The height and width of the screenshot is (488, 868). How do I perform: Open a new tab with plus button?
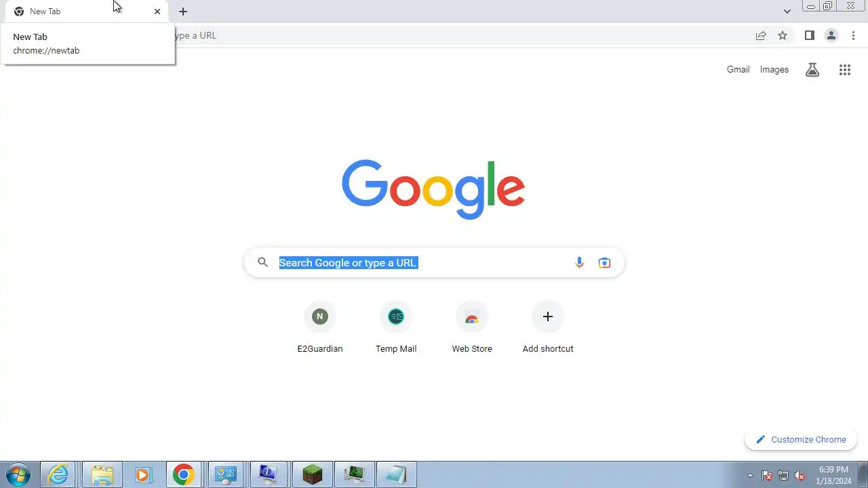pyautogui.click(x=183, y=12)
